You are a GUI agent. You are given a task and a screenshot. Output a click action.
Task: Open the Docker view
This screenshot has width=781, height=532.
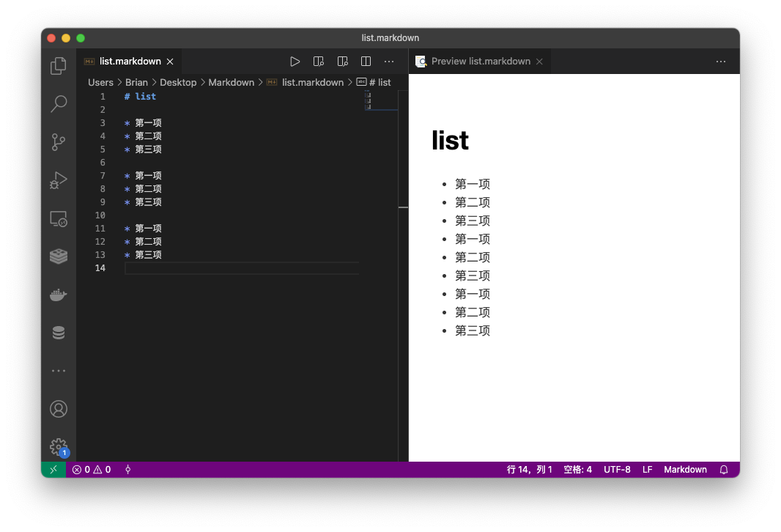[x=59, y=295]
